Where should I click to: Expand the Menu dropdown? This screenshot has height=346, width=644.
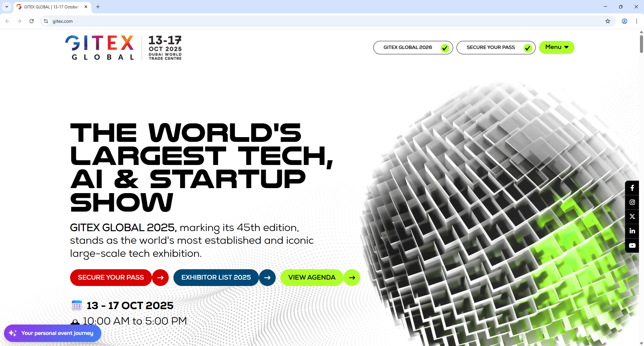[x=556, y=47]
